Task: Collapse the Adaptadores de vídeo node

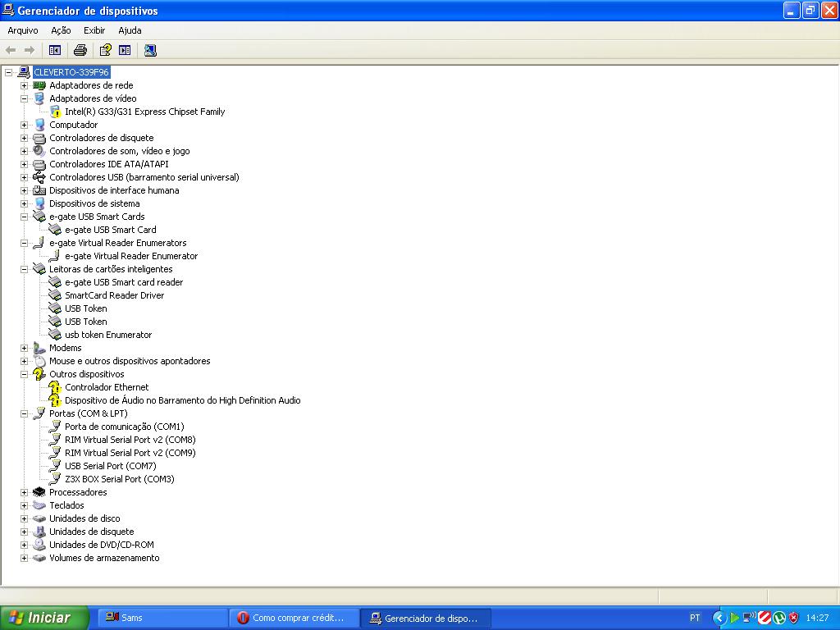Action: pos(24,98)
